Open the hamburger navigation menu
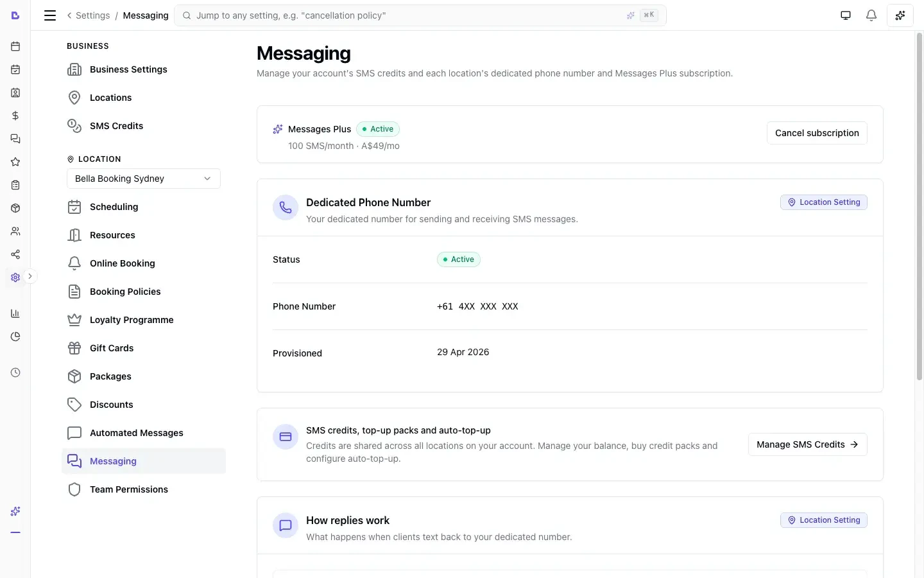This screenshot has width=924, height=578. coord(50,15)
